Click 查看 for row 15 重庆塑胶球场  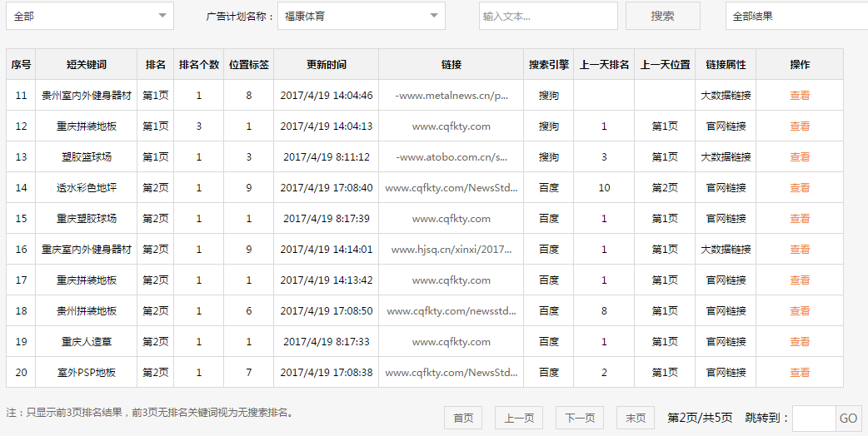click(800, 218)
